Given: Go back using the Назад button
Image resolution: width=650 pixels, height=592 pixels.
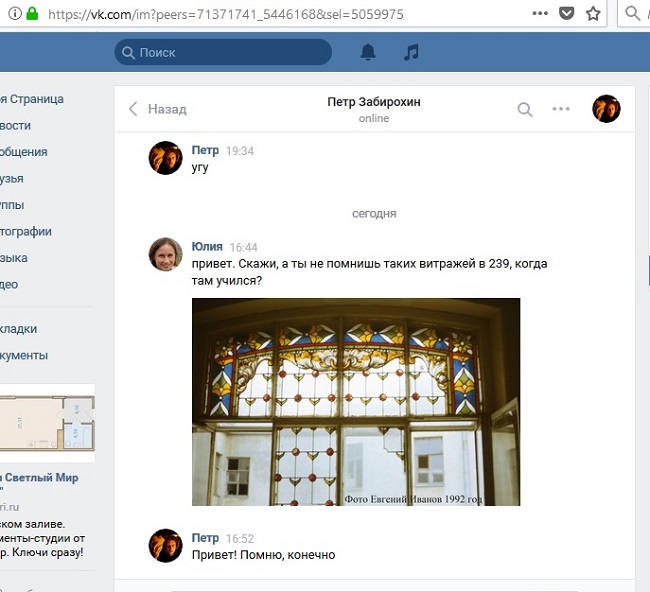Looking at the screenshot, I should coord(158,109).
